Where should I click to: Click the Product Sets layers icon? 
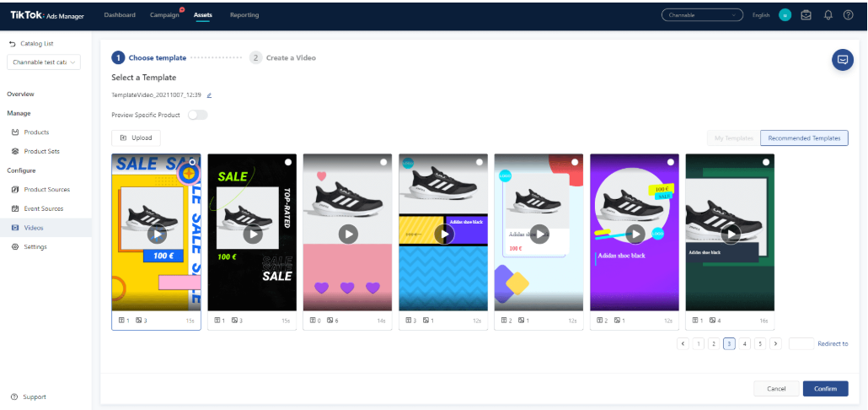click(15, 151)
